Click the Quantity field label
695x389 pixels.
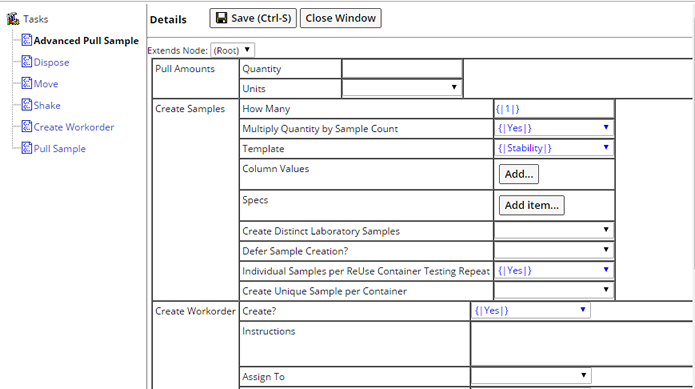click(x=262, y=69)
